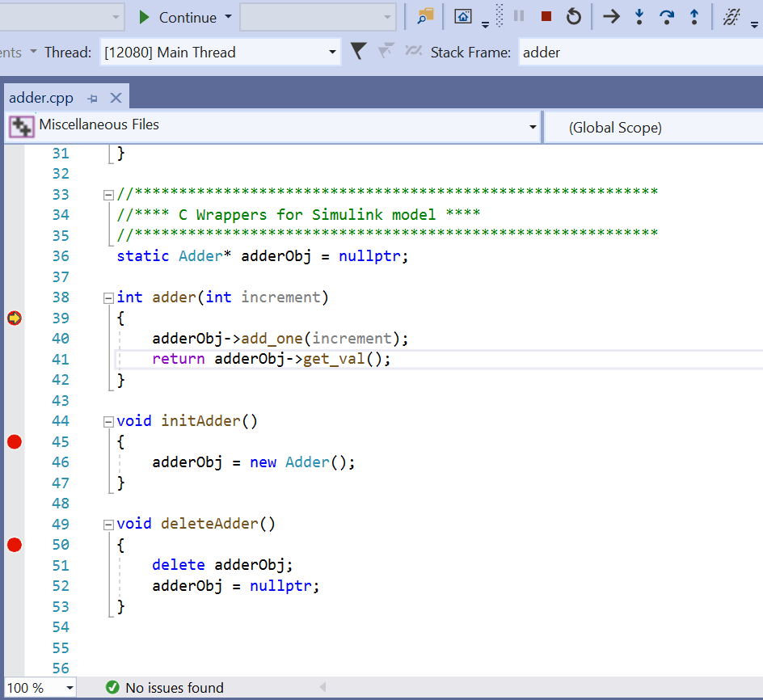The width and height of the screenshot is (763, 700).
Task: Stop debugging with the red square icon
Action: point(545,17)
